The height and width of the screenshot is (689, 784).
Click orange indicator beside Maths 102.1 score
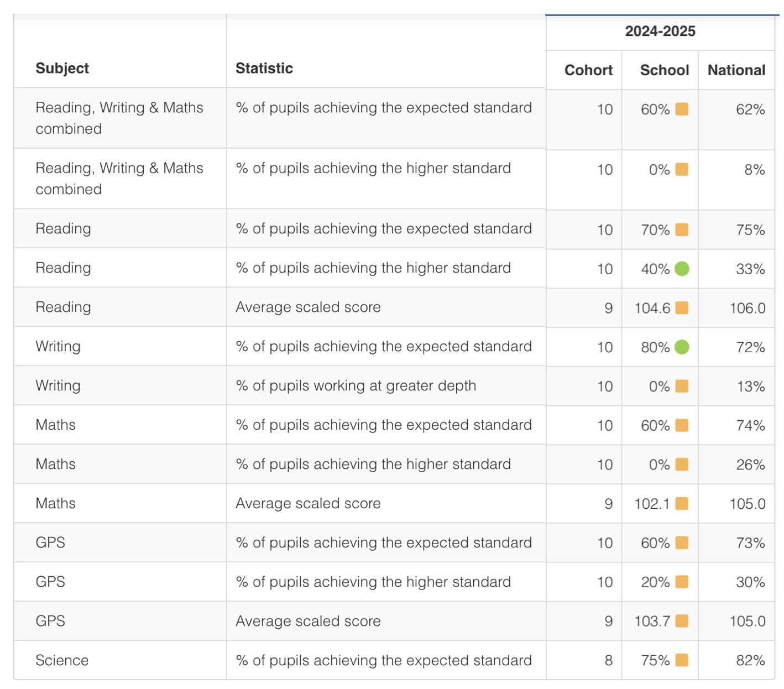click(682, 504)
